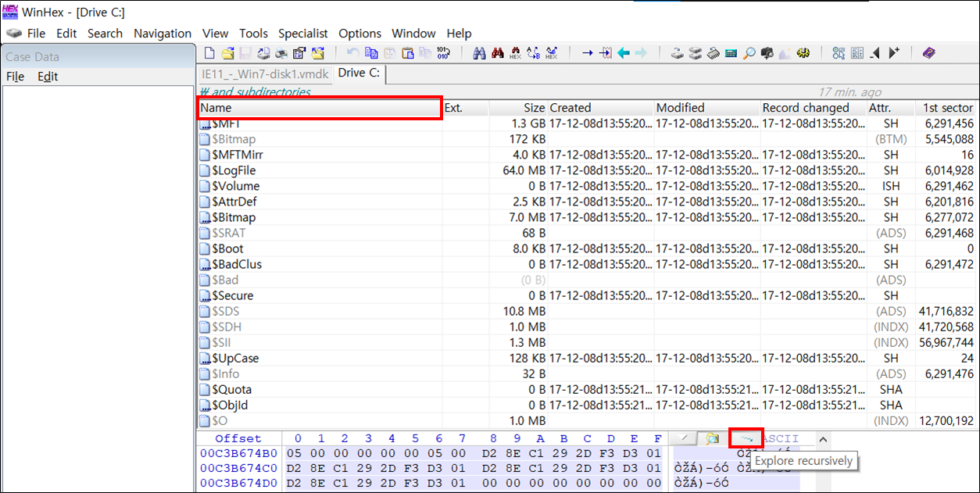Click the WinHex title bar app icon
Image resolution: width=980 pixels, height=493 pixels.
pyautogui.click(x=10, y=11)
